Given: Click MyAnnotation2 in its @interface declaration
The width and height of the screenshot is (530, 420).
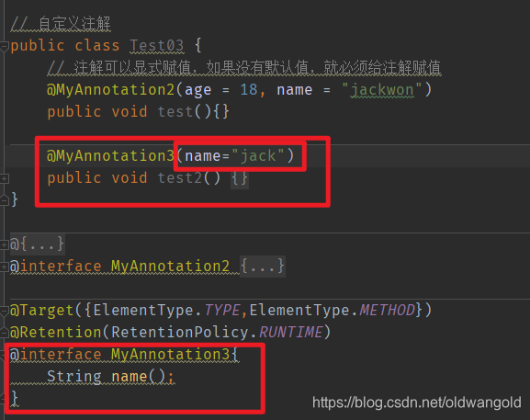Looking at the screenshot, I should (170, 267).
